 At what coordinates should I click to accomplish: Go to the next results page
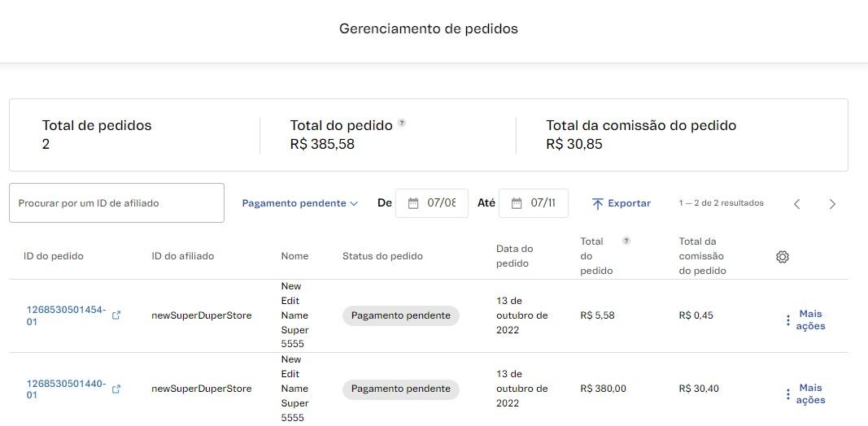click(832, 204)
